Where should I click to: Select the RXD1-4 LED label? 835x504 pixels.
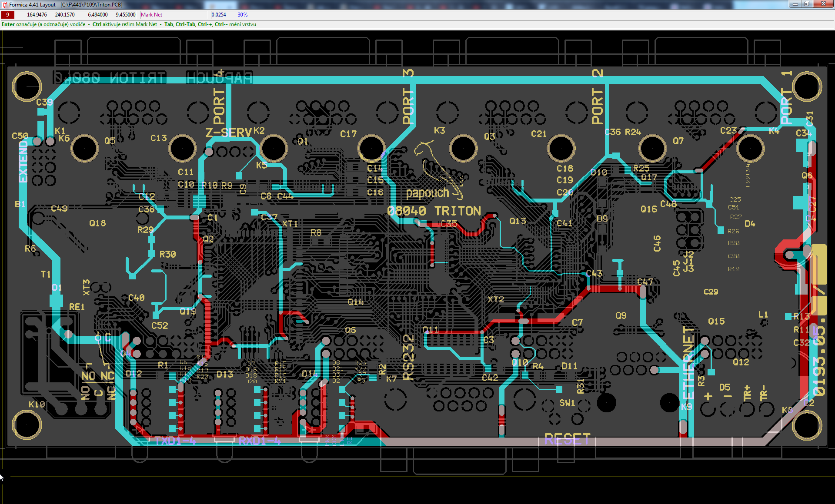tap(260, 441)
